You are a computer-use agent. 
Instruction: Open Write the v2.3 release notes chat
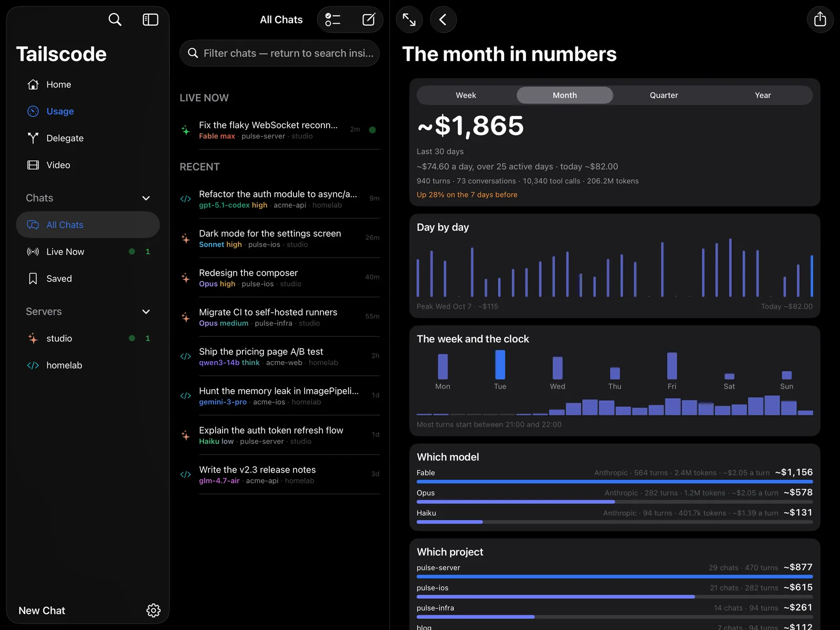click(279, 475)
